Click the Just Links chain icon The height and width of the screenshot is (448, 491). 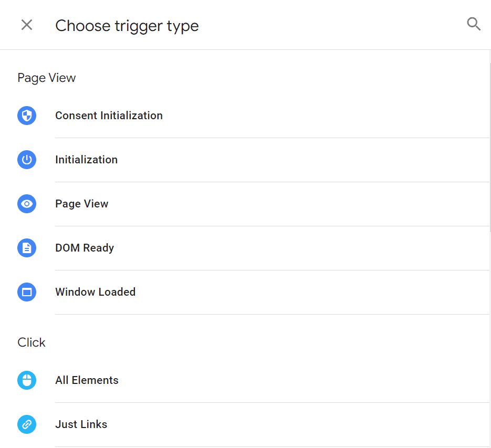point(27,424)
